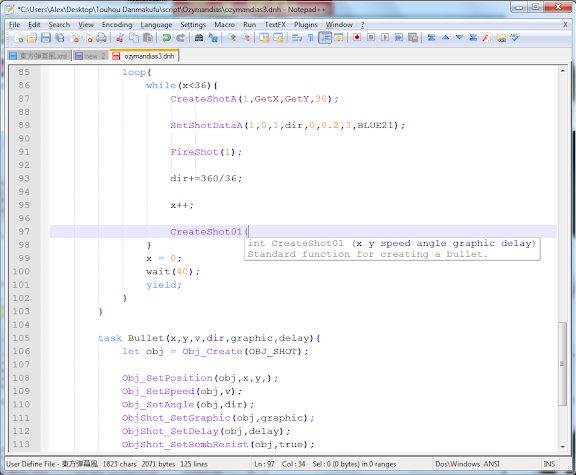Click Synchronize Vertical Scrolling icon
Screen dimensions: 576x475
pyautogui.click(x=264, y=37)
